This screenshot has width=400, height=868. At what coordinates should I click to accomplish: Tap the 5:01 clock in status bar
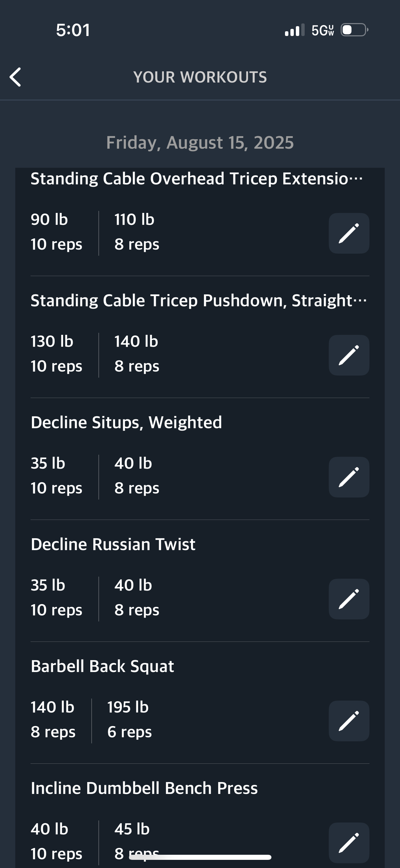73,30
